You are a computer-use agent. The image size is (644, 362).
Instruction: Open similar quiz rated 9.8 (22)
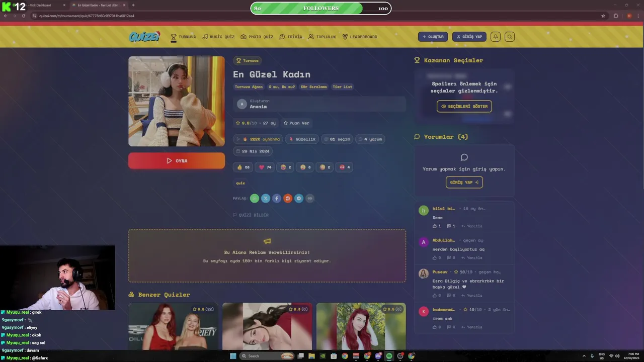pyautogui.click(x=173, y=326)
